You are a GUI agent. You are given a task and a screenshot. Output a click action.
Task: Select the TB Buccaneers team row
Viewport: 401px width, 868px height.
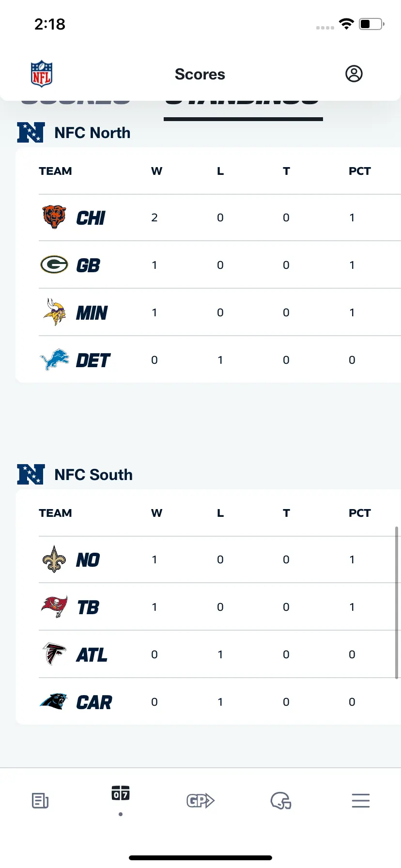[x=220, y=606]
